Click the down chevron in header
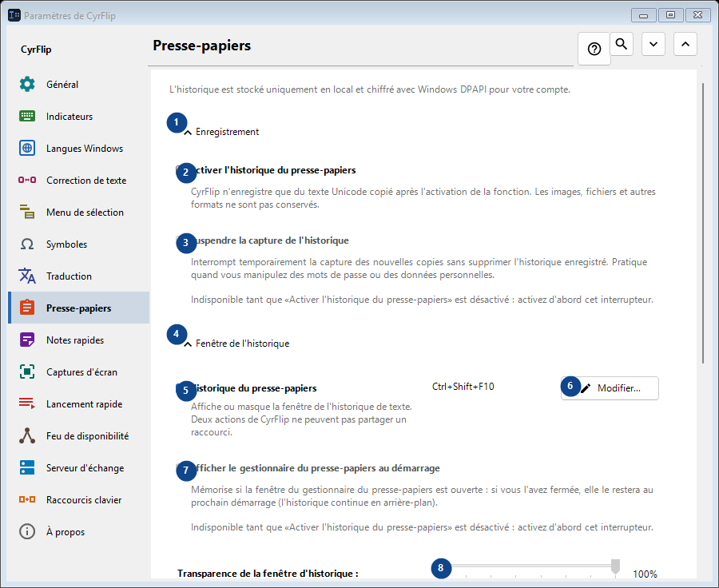The height and width of the screenshot is (588, 719). click(653, 44)
